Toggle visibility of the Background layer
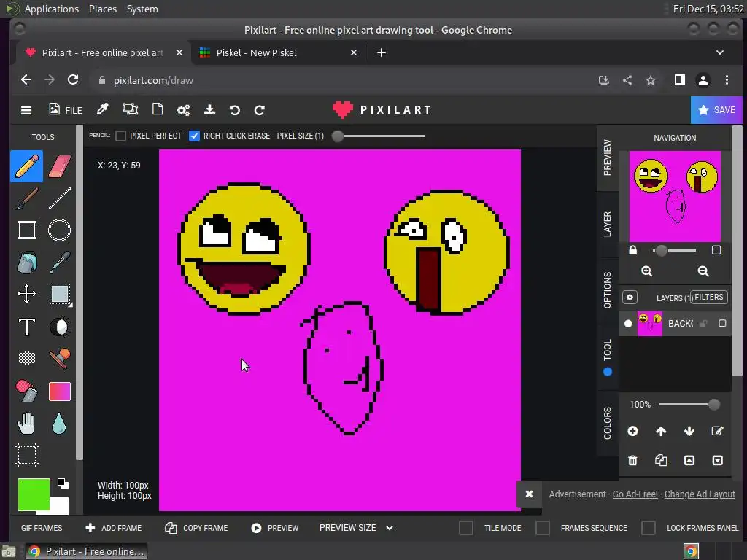The height and width of the screenshot is (560, 747). [628, 324]
